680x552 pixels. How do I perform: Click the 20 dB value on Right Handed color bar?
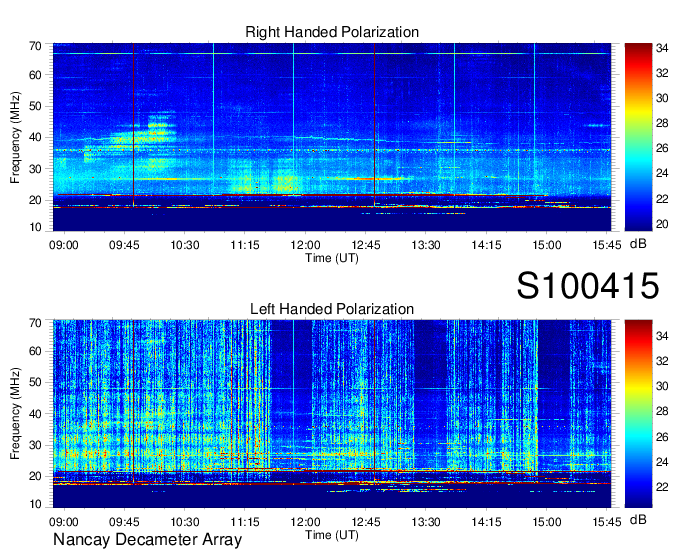(x=662, y=224)
